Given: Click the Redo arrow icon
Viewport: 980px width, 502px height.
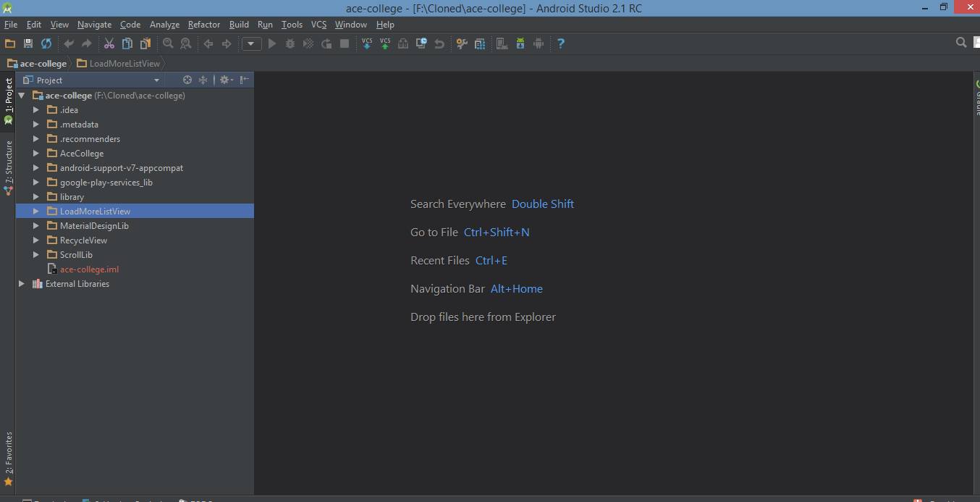Looking at the screenshot, I should [86, 43].
